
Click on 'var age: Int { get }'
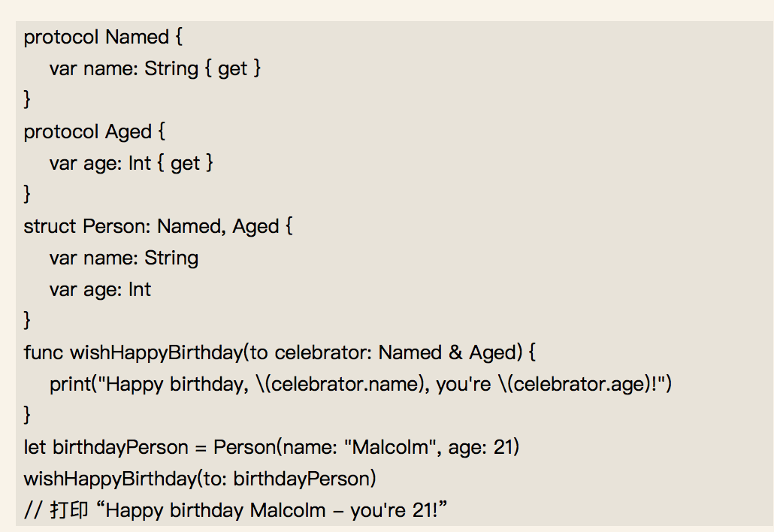pyautogui.click(x=132, y=163)
